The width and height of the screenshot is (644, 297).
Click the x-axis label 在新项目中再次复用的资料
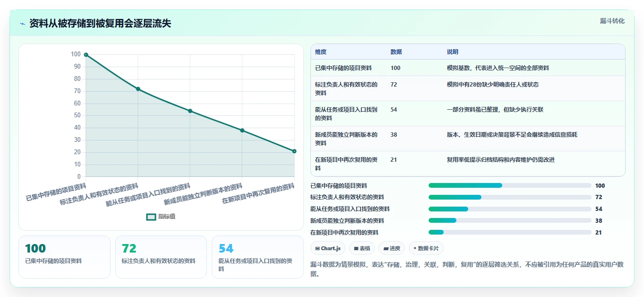(258, 194)
